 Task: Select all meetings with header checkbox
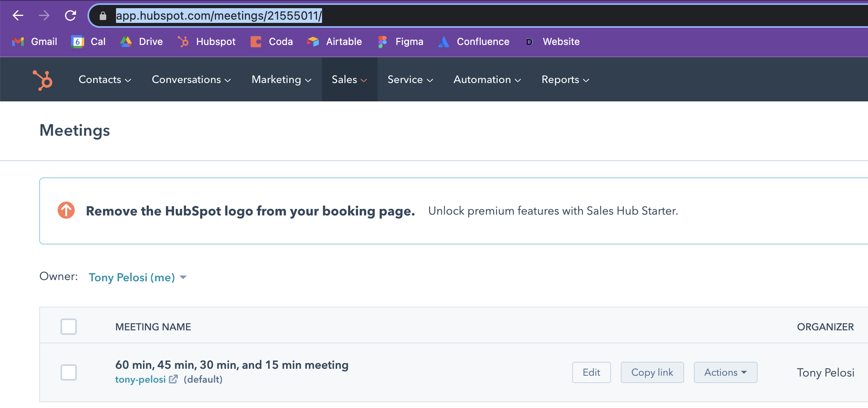pyautogui.click(x=69, y=327)
